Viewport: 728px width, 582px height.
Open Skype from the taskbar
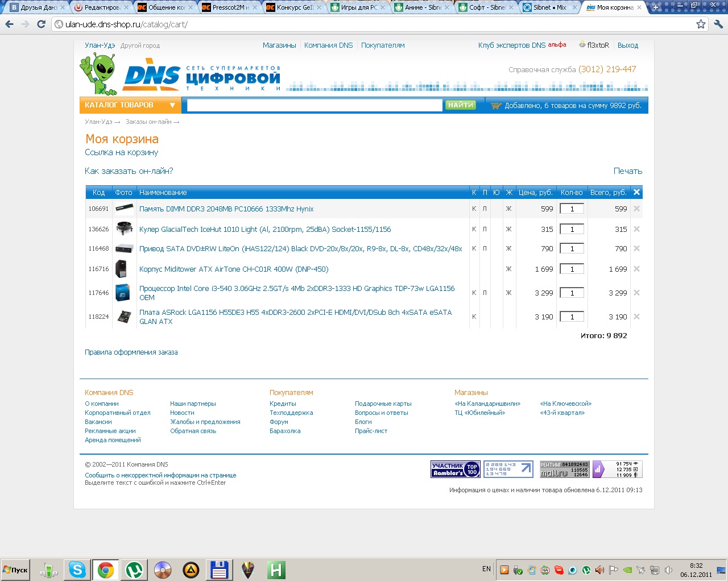tap(77, 569)
